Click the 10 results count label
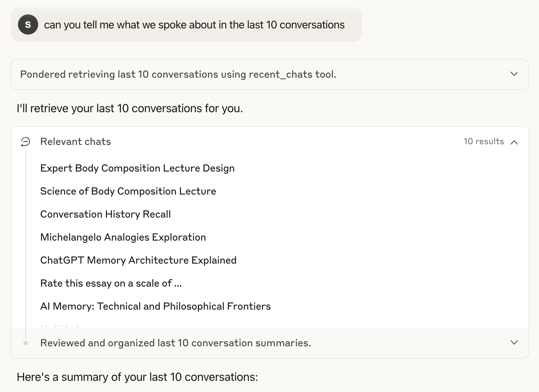The width and height of the screenshot is (539, 392). tap(484, 141)
